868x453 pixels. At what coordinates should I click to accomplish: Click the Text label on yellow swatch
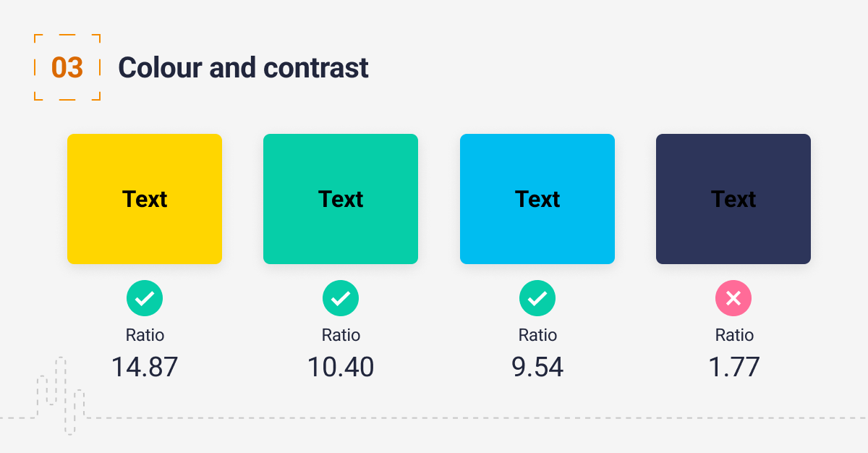click(145, 199)
